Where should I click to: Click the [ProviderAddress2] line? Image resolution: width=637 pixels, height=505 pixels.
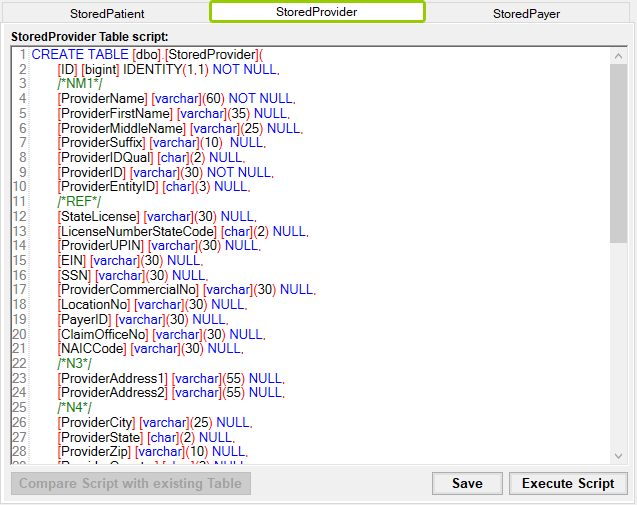(x=171, y=392)
